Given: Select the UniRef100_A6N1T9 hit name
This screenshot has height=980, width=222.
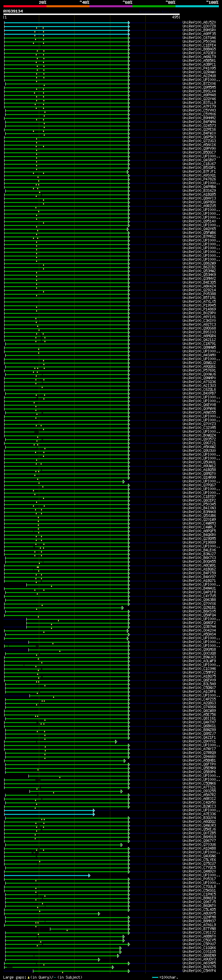Looking at the screenshot, I should click(x=199, y=57).
